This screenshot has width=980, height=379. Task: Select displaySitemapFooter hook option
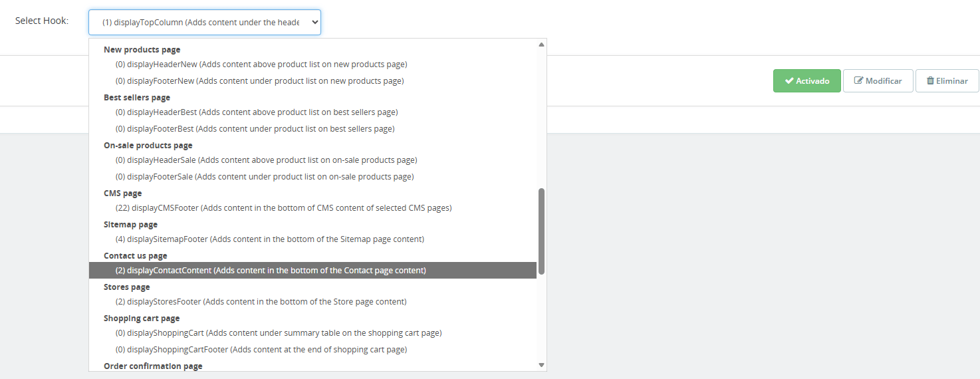tap(269, 239)
